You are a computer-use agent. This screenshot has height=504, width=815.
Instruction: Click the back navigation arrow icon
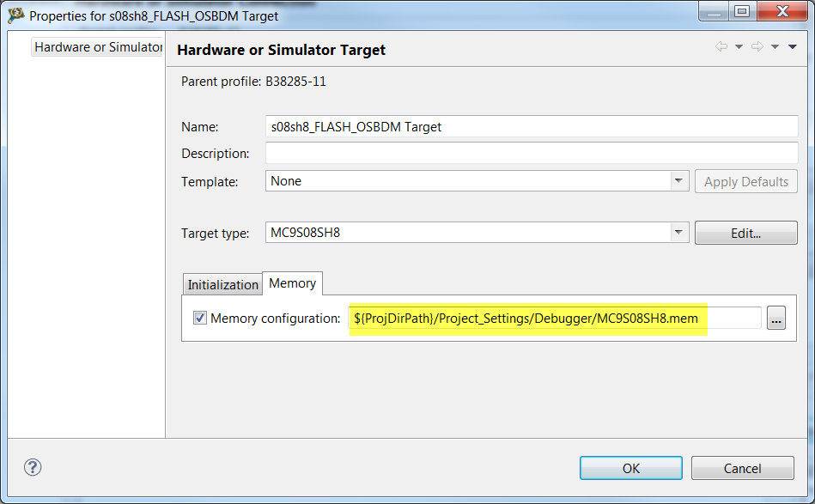point(721,47)
